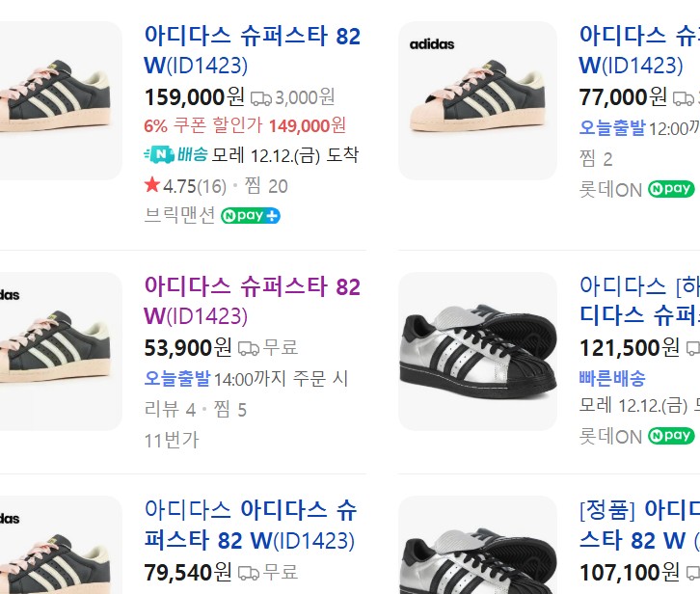The width and height of the screenshot is (700, 594).
Task: Click truck icon in the 79,540원 listing
Action: coord(249,573)
